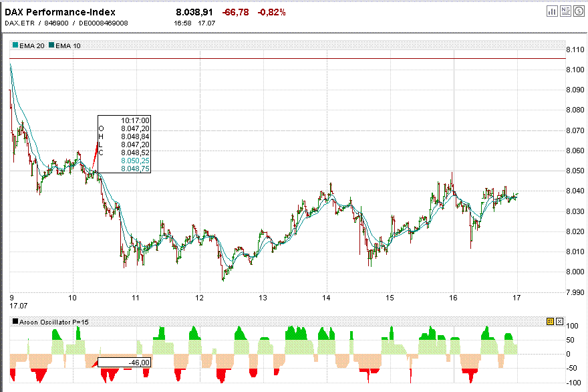Close the Aroon Oscillator panel

point(559,321)
